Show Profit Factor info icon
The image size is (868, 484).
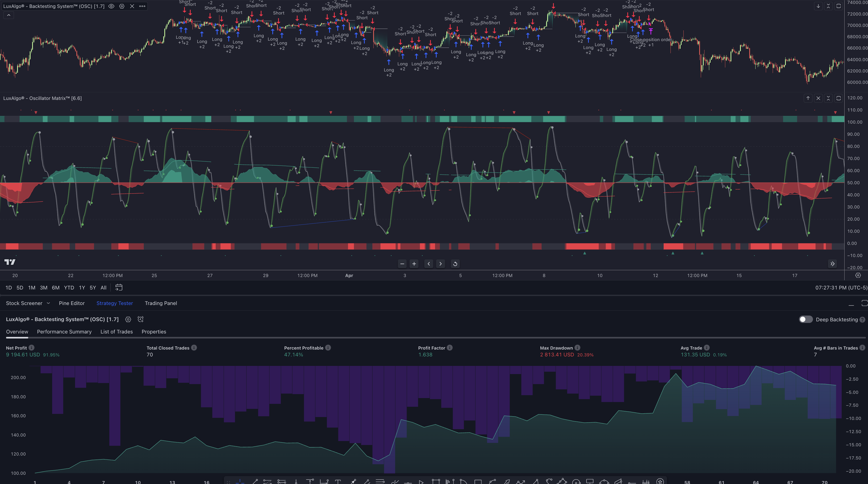point(450,347)
